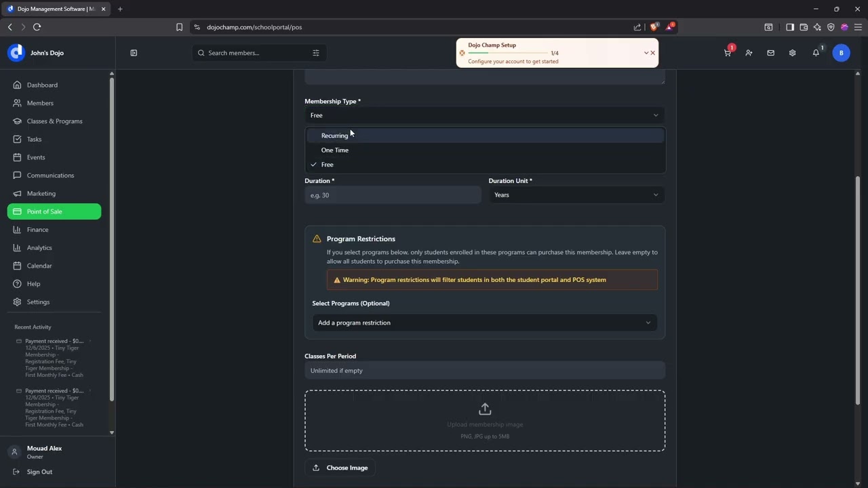Select Recurring membership type option

tap(485, 136)
